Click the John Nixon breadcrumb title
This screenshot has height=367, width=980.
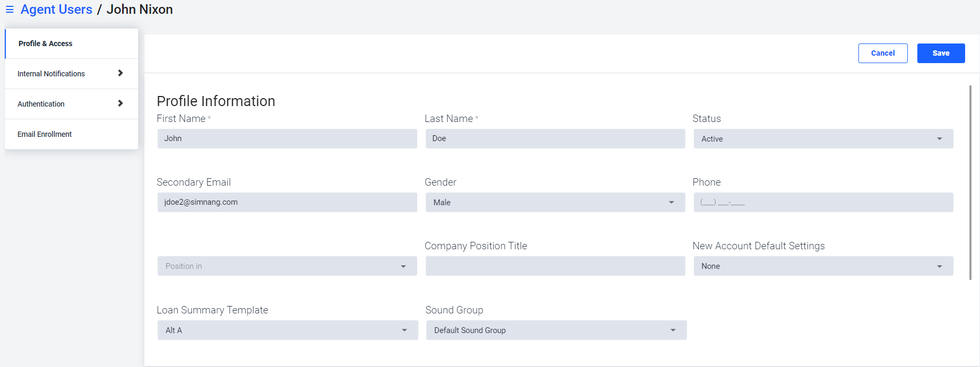pos(140,10)
